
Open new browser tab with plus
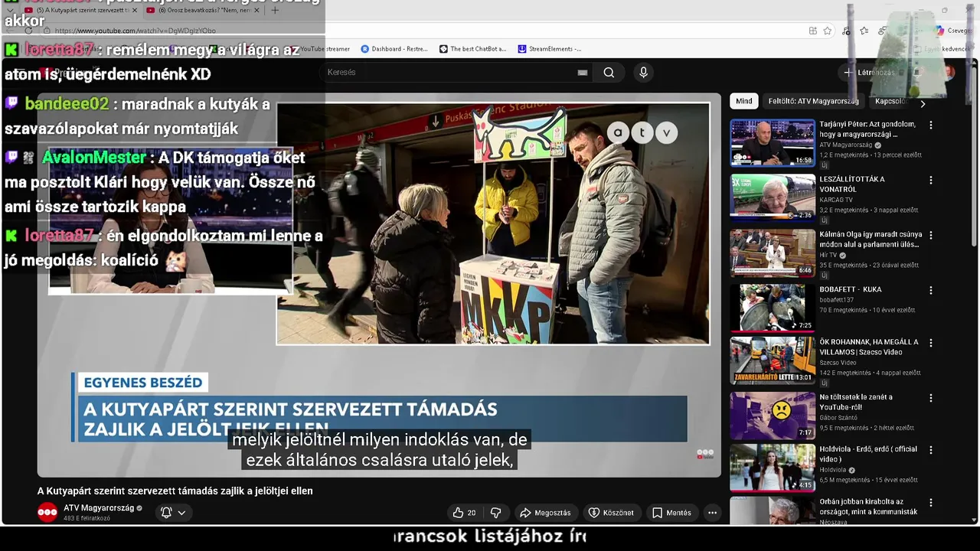pyautogui.click(x=275, y=11)
